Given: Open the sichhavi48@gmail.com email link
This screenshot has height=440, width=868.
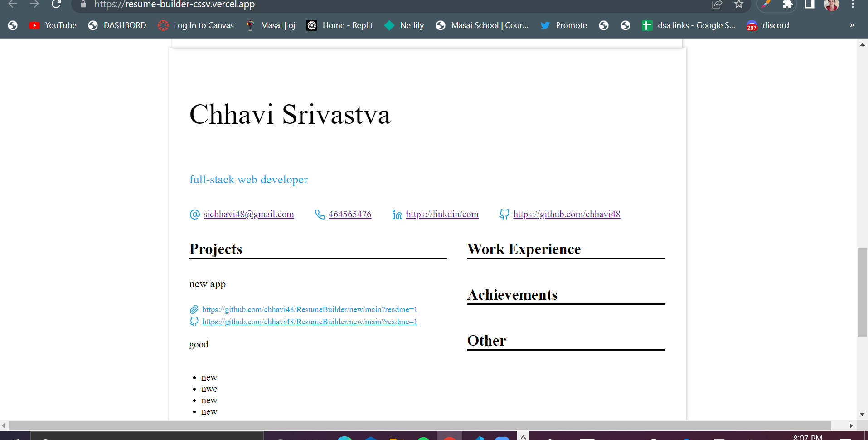Looking at the screenshot, I should coord(248,214).
